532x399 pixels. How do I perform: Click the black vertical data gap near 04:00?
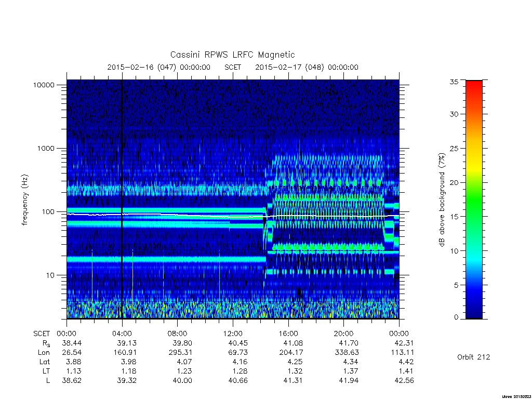(122, 199)
